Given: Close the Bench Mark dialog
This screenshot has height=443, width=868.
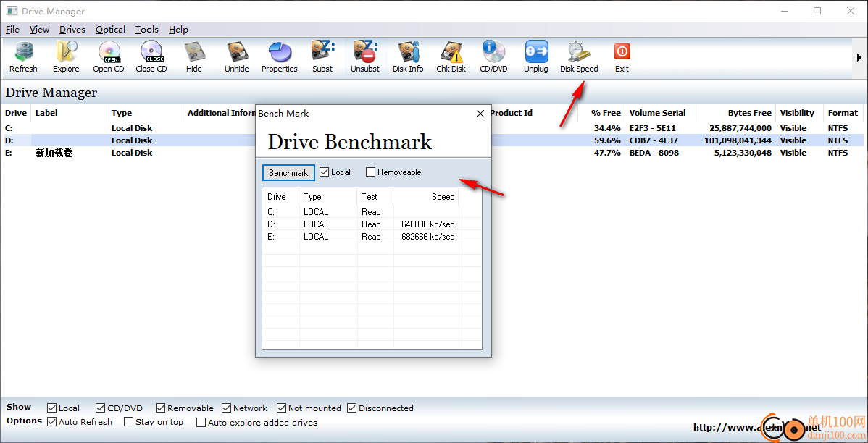Looking at the screenshot, I should coord(480,114).
